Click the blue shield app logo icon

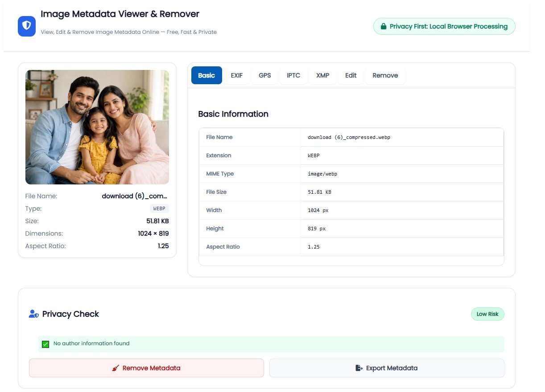(27, 26)
